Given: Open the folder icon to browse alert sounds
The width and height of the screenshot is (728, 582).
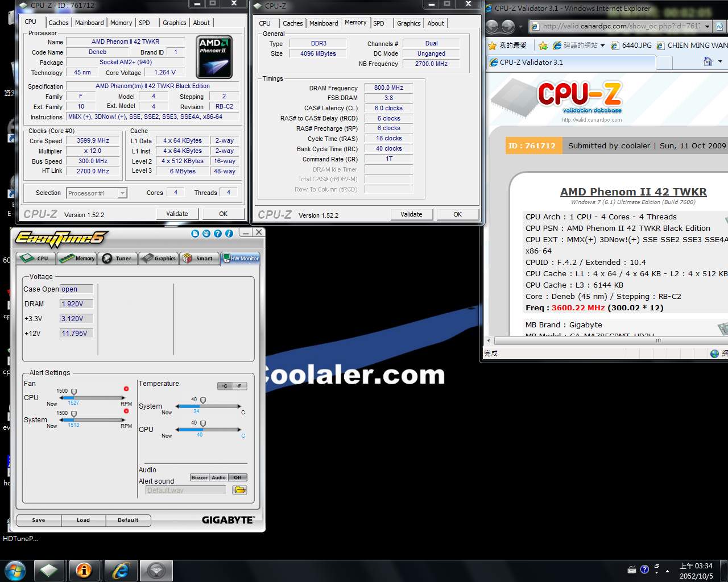Looking at the screenshot, I should 239,489.
